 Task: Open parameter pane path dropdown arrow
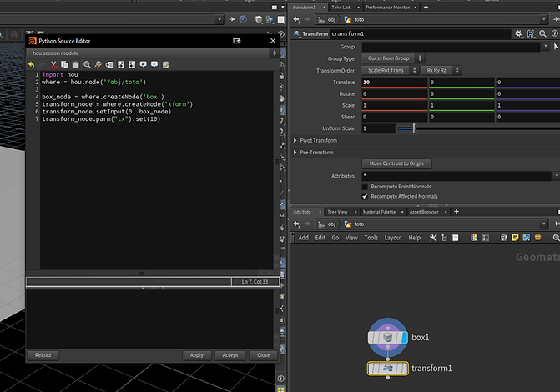(543, 19)
